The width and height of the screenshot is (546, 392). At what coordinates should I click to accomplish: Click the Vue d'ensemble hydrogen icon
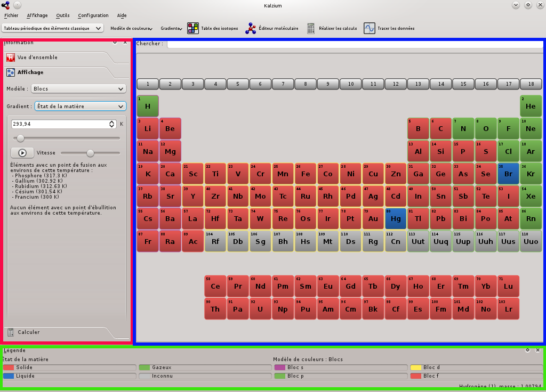[x=11, y=58]
